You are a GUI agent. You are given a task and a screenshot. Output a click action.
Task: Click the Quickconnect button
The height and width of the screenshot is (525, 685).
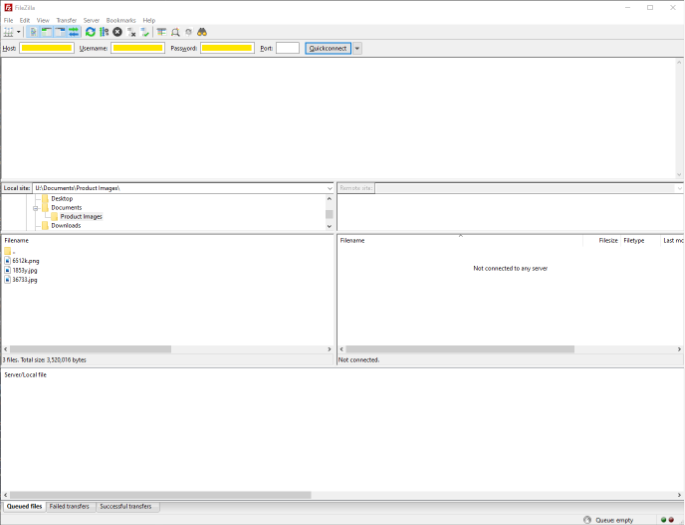(328, 48)
